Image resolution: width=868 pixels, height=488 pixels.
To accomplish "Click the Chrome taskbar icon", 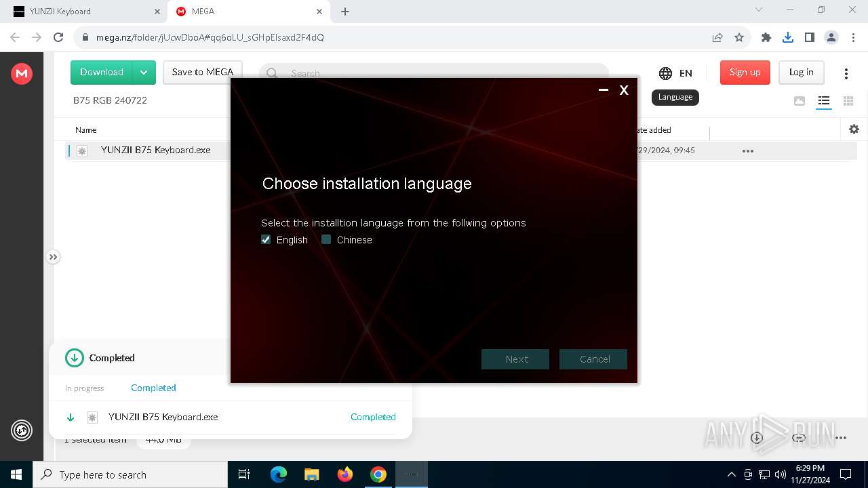I will (378, 474).
